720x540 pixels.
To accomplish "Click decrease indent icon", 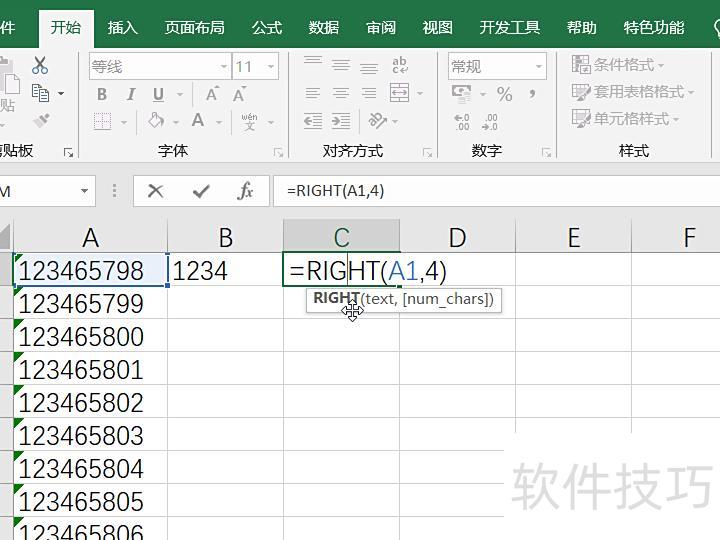I will 313,121.
